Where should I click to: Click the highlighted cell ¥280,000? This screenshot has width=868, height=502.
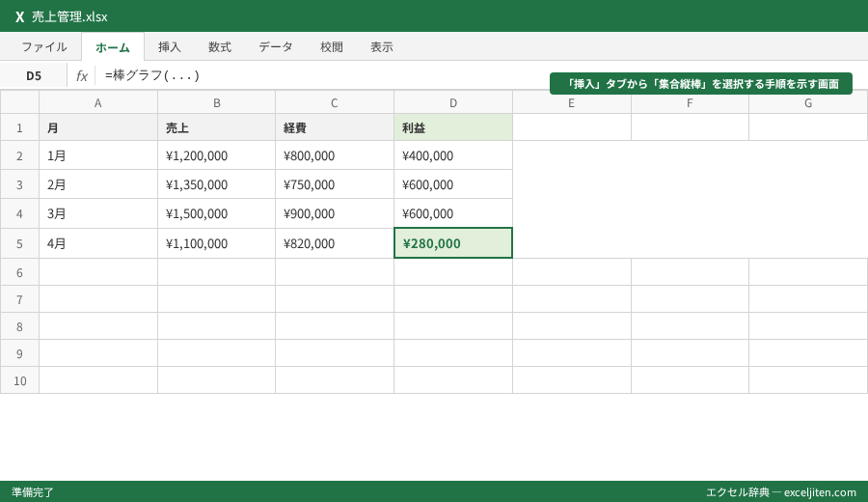[453, 243]
